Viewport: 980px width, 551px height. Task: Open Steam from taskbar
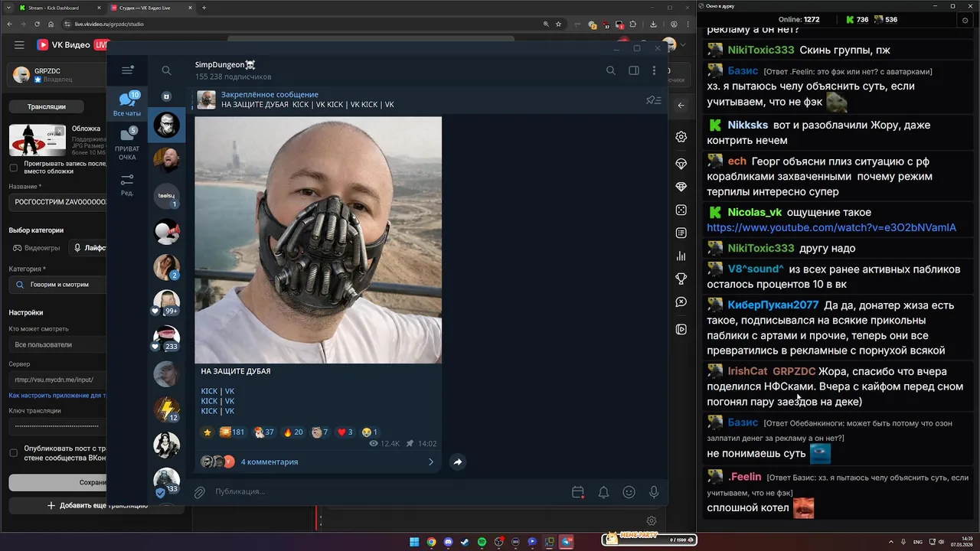click(465, 542)
